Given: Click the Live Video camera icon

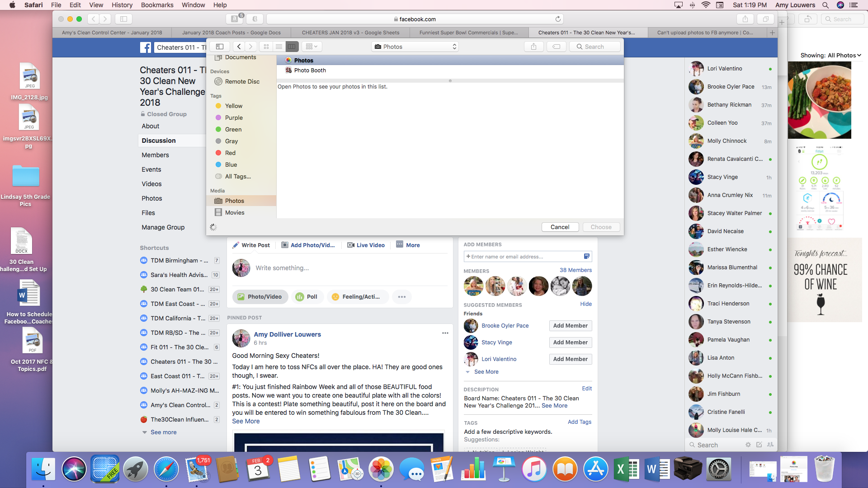Looking at the screenshot, I should coord(351,245).
